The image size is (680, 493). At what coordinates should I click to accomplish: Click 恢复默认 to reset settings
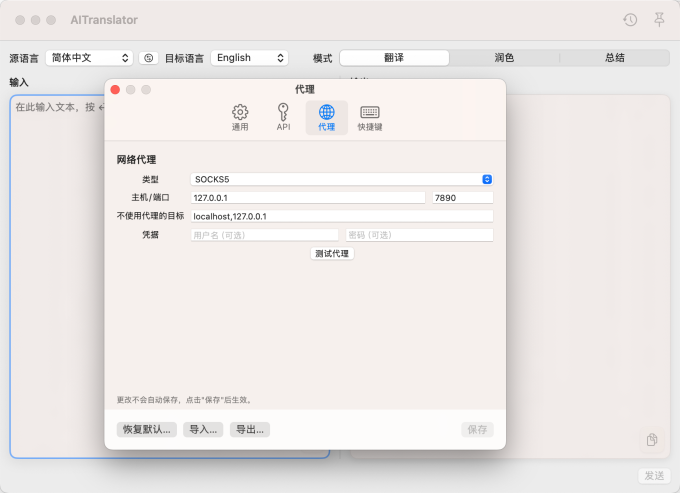click(x=147, y=429)
